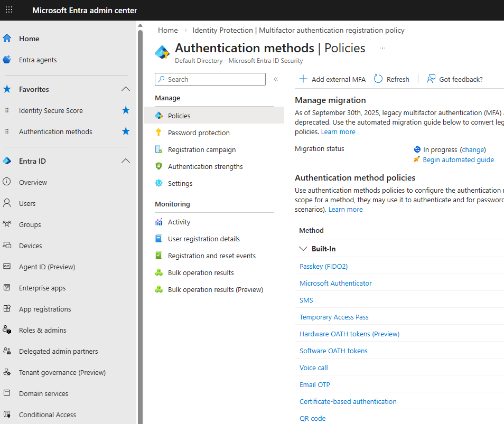Open Password protection menu item
504x424 pixels.
(199, 133)
